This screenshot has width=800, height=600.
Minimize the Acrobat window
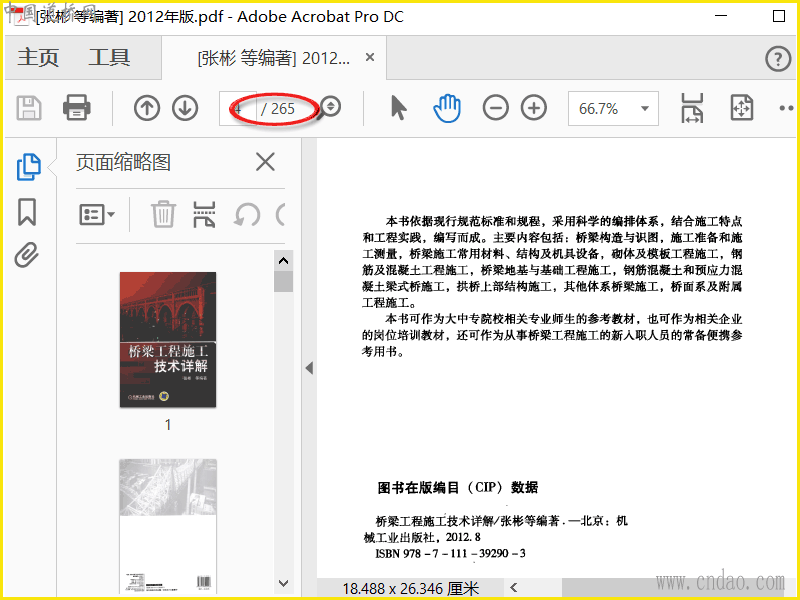pyautogui.click(x=721, y=16)
